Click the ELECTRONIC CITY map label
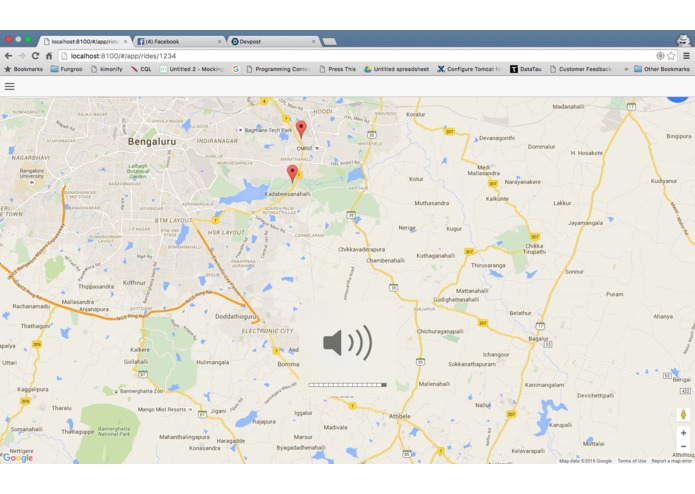The image size is (695, 494). 267,331
